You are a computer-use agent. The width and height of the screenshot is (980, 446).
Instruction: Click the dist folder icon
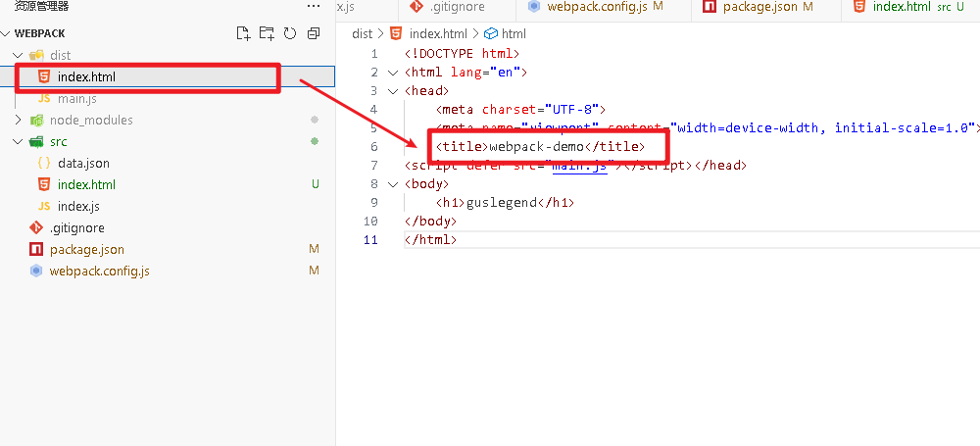[37, 56]
